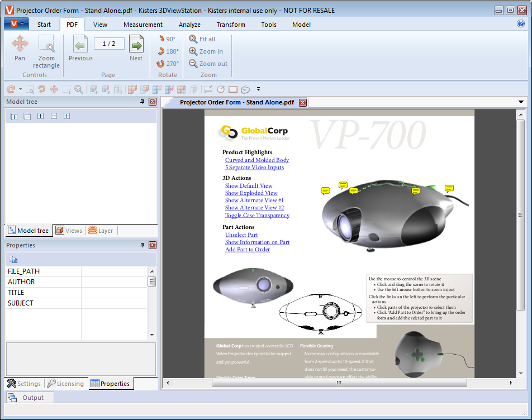Go to the Previous page

tap(80, 48)
